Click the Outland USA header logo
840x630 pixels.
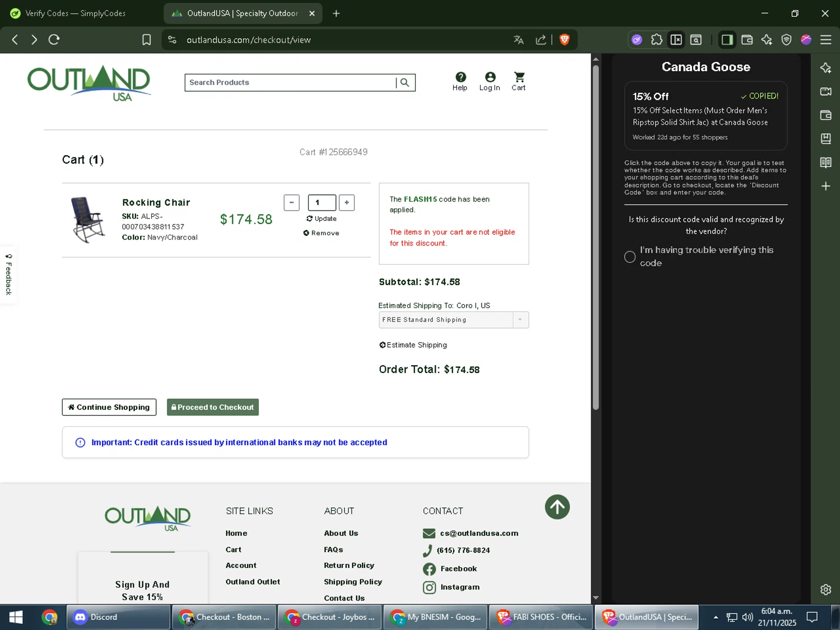(90, 84)
